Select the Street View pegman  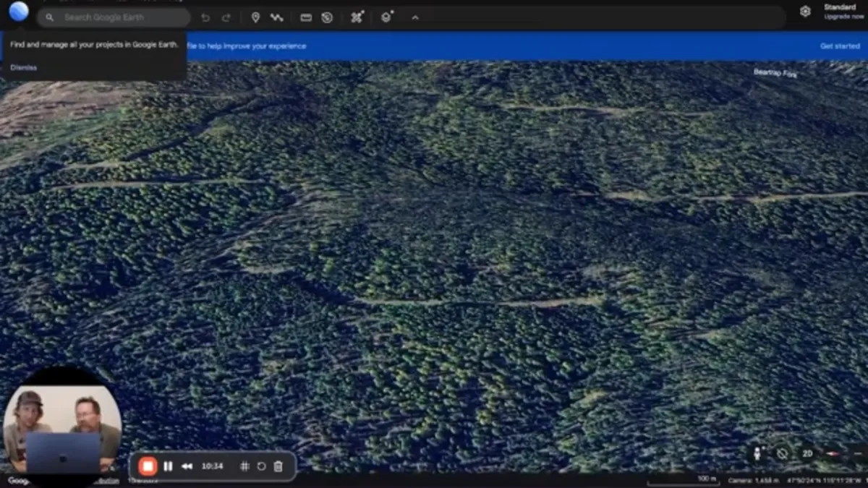(759, 453)
